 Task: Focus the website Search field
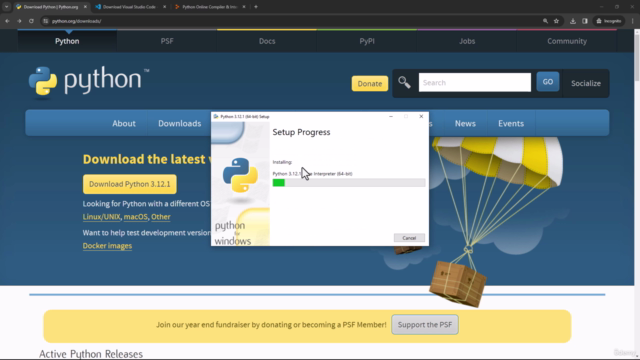(475, 82)
